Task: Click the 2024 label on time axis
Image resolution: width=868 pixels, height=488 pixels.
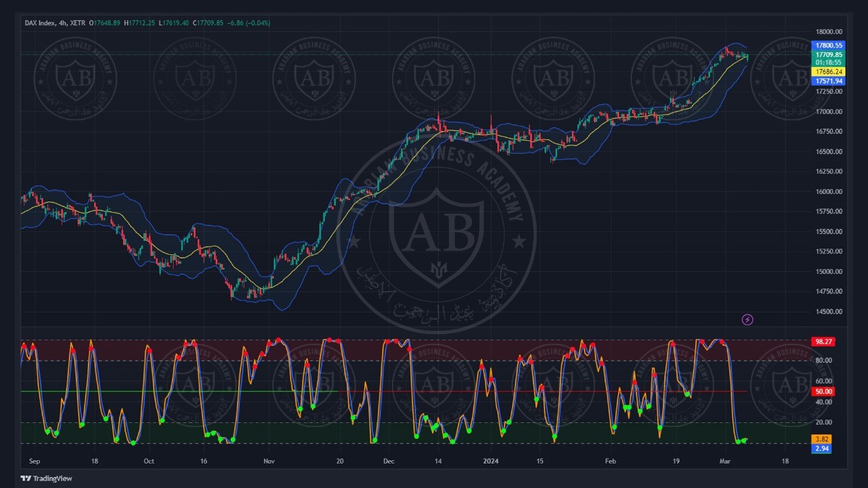Action: coord(490,461)
